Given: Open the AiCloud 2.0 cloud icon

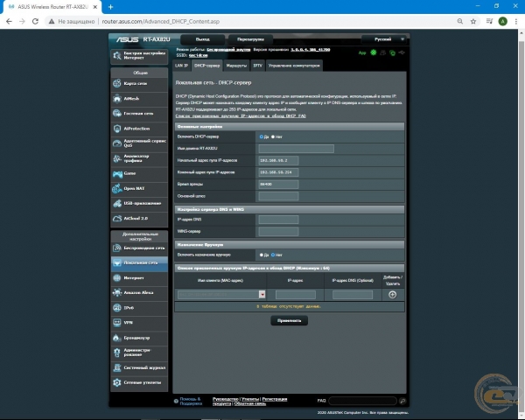Looking at the screenshot, I should pyautogui.click(x=117, y=219).
